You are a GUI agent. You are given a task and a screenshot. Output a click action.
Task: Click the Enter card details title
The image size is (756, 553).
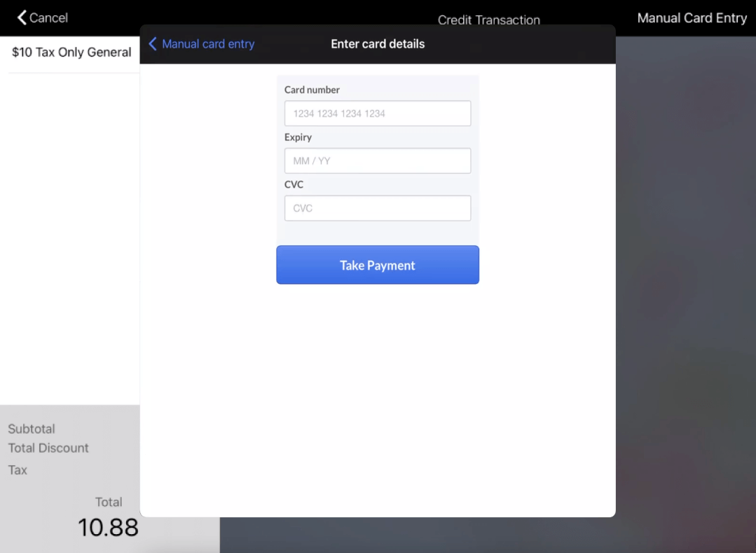coord(378,43)
